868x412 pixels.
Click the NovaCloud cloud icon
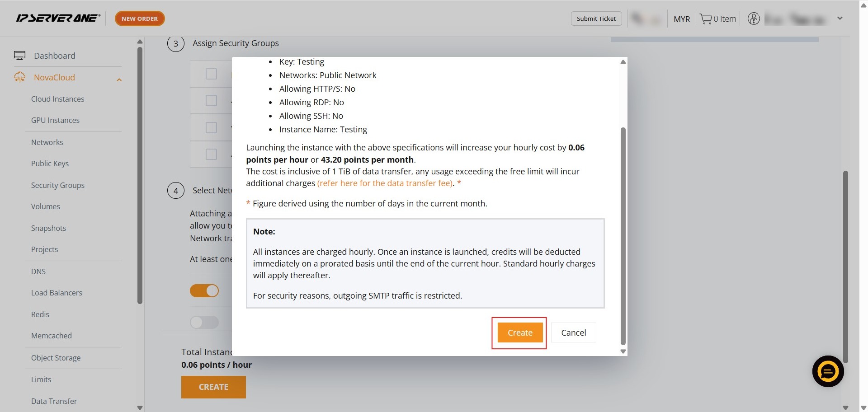[x=20, y=77]
